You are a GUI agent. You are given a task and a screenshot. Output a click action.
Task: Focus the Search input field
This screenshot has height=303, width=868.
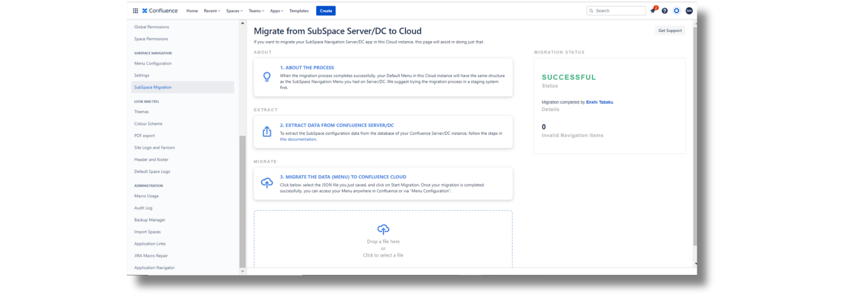(616, 11)
